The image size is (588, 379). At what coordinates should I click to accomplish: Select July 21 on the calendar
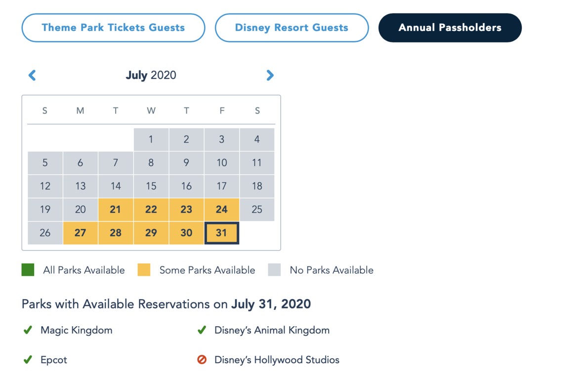coord(116,210)
